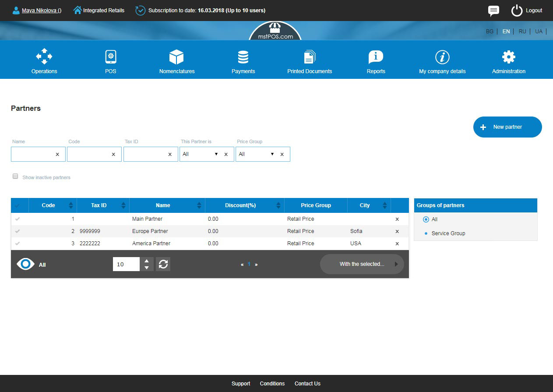Select the All radio button in groups
This screenshot has width=553, height=392.
(426, 219)
